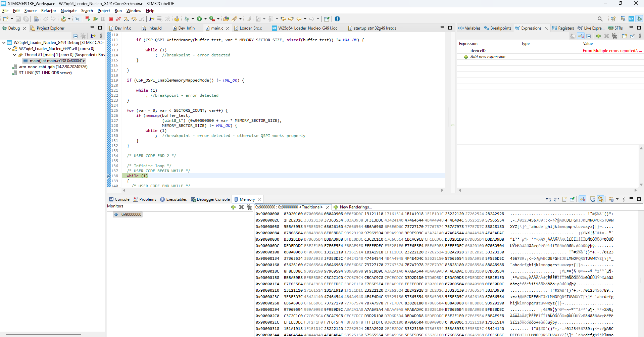Toggle linked memory rendering panes

(x=601, y=199)
